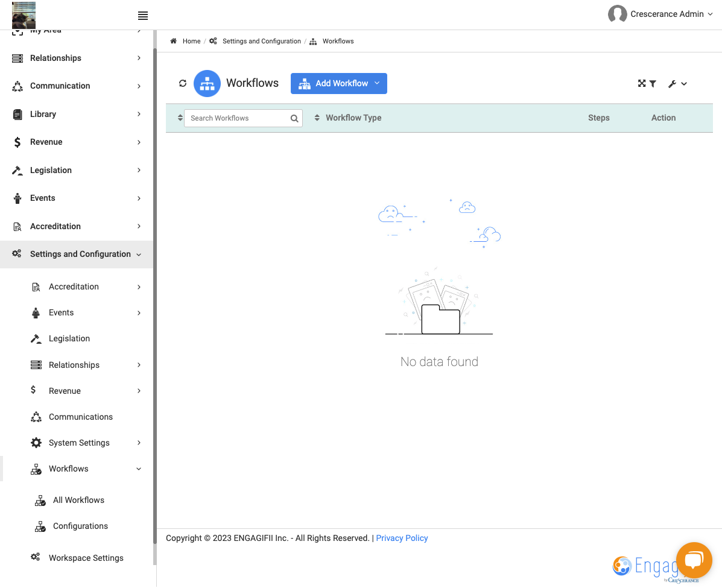Click the Communication recycle-style icon
This screenshot has width=722, height=588.
tap(17, 86)
